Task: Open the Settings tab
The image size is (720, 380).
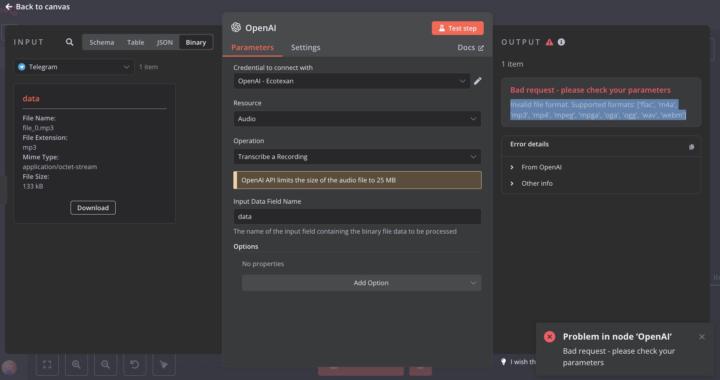Action: tap(305, 48)
